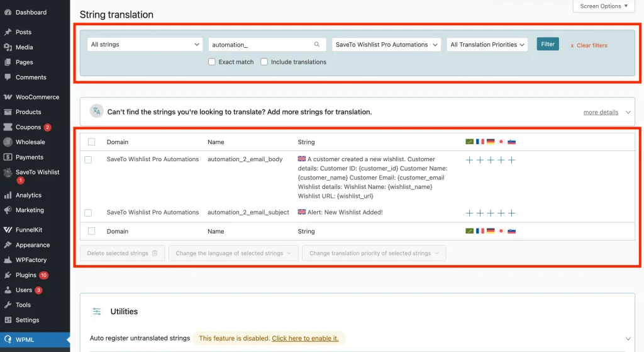Click the Utilities sliders icon
644x352 pixels.
click(97, 311)
